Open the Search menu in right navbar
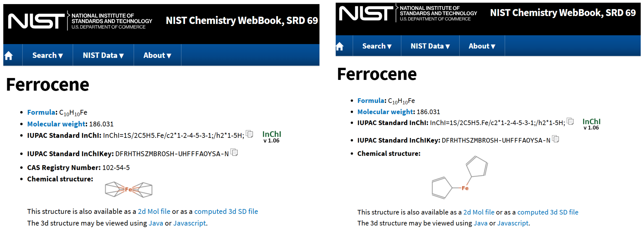The height and width of the screenshot is (229, 644). (377, 46)
